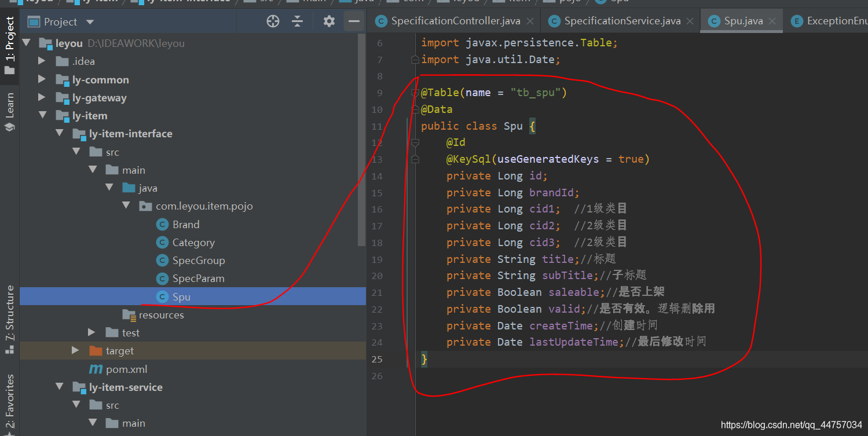This screenshot has width=868, height=436.
Task: Click the saleable field name
Action: (x=574, y=292)
